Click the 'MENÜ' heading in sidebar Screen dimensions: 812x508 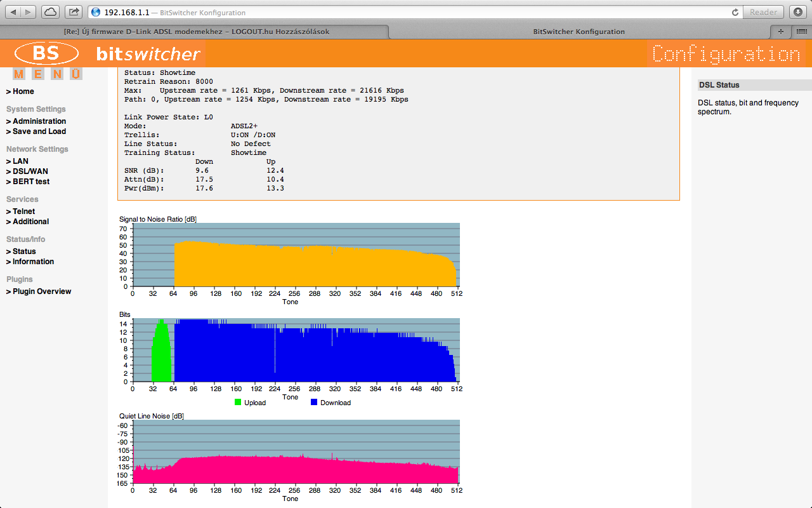(47, 74)
